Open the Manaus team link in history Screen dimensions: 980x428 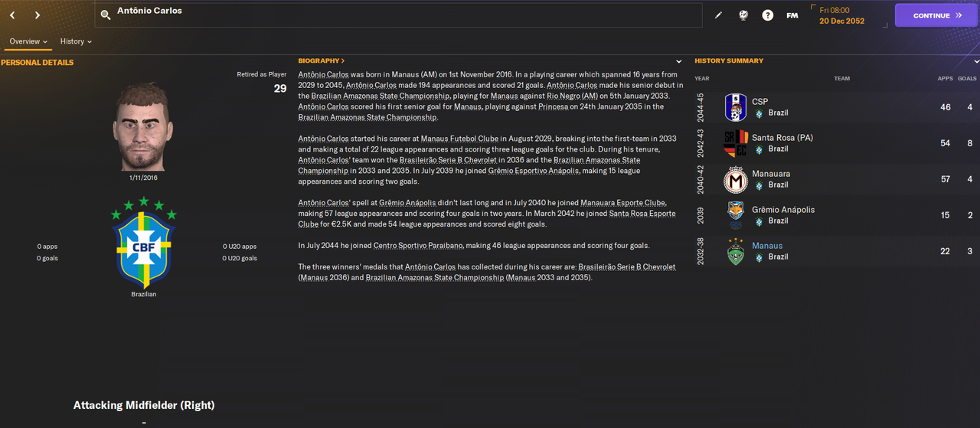pyautogui.click(x=767, y=246)
